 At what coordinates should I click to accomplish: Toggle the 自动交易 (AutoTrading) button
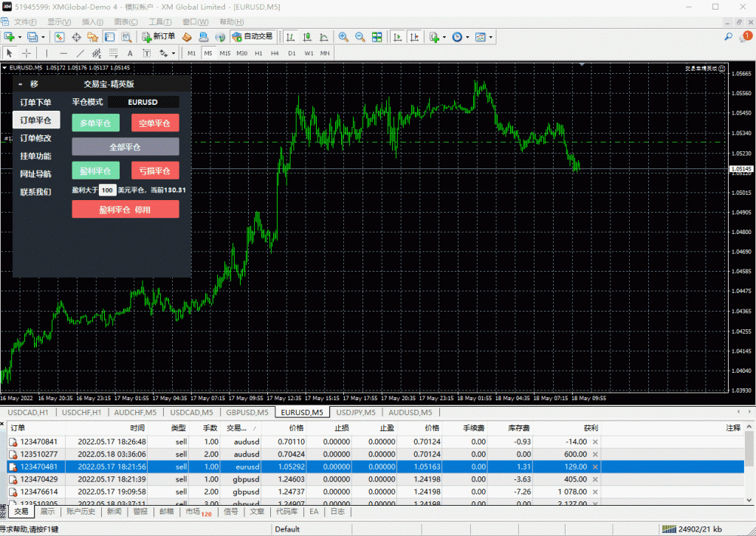pos(252,36)
